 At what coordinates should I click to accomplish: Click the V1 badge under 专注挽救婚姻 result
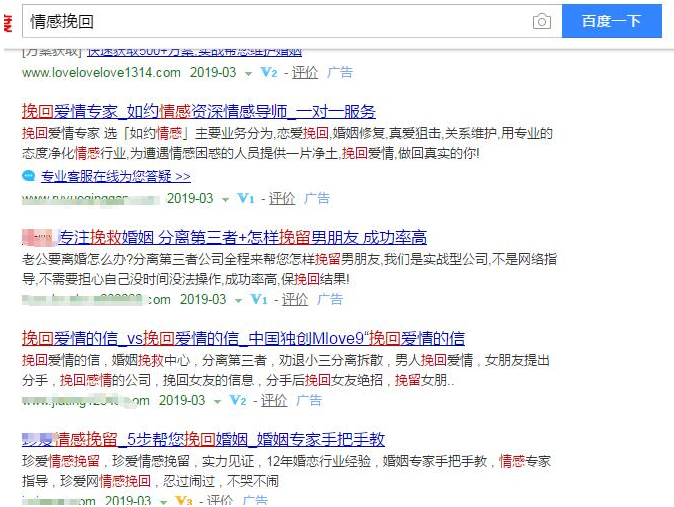pyautogui.click(x=259, y=299)
